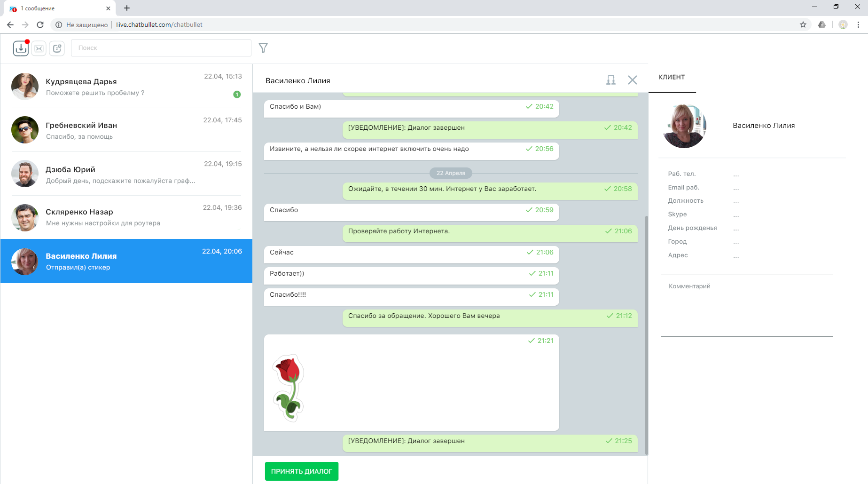Open the chat history icon beside envelope
This screenshot has width=868, height=484.
coord(57,48)
